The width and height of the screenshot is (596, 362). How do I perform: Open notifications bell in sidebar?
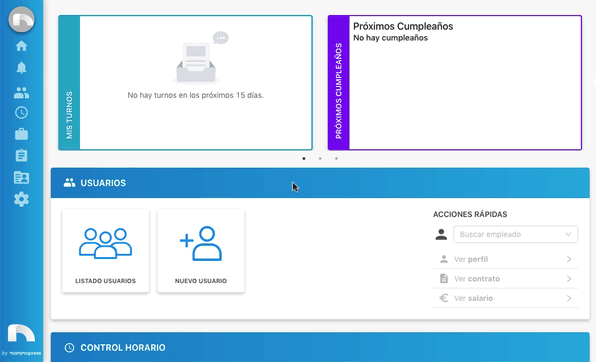[x=21, y=68]
